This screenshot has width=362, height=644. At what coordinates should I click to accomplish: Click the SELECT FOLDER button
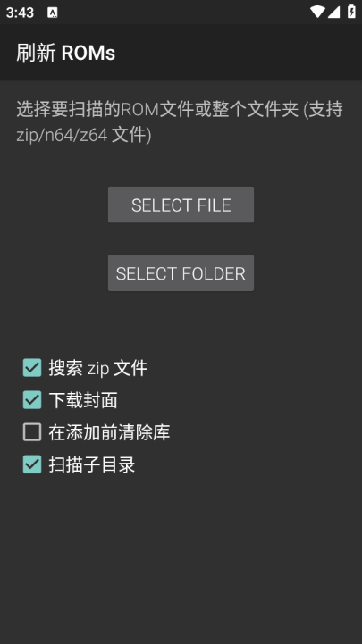[x=181, y=273]
